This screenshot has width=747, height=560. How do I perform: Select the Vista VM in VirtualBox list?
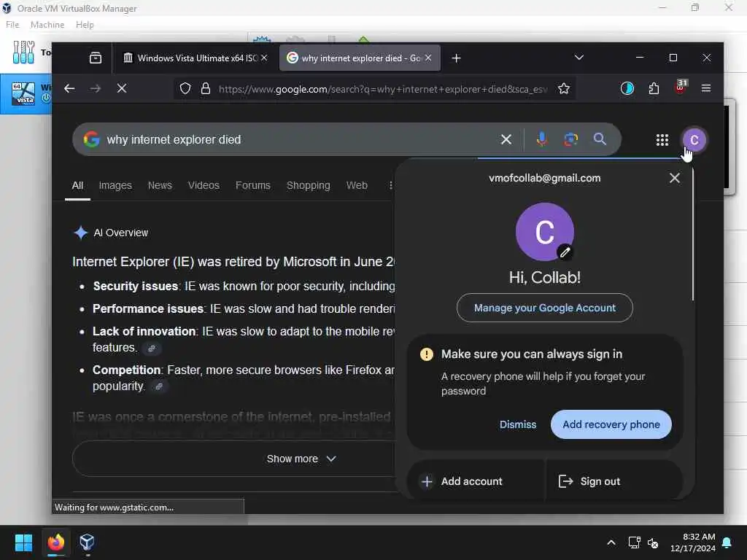tap(26, 94)
